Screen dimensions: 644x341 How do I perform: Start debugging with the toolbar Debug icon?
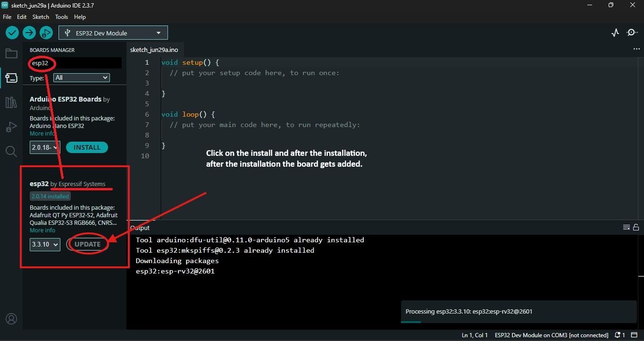(x=46, y=33)
